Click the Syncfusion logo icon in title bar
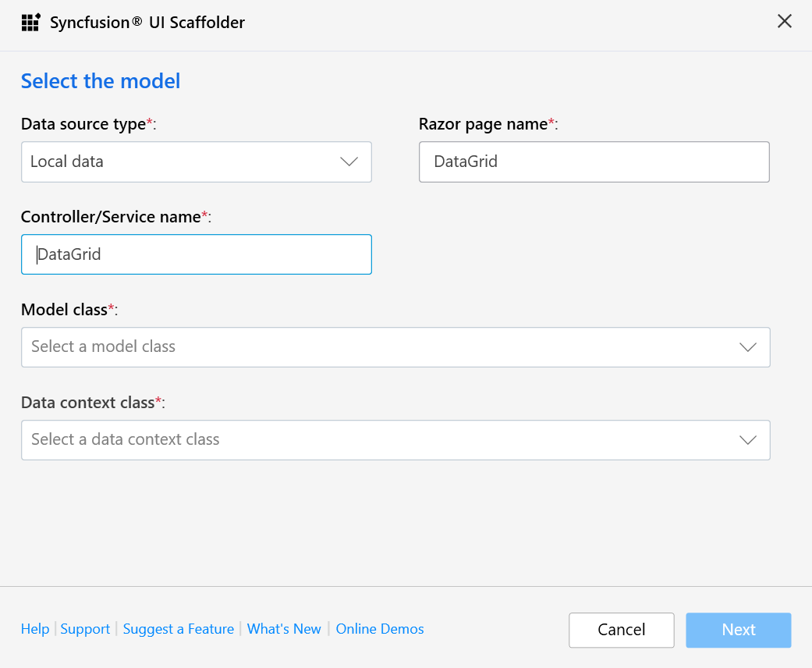 (x=30, y=22)
